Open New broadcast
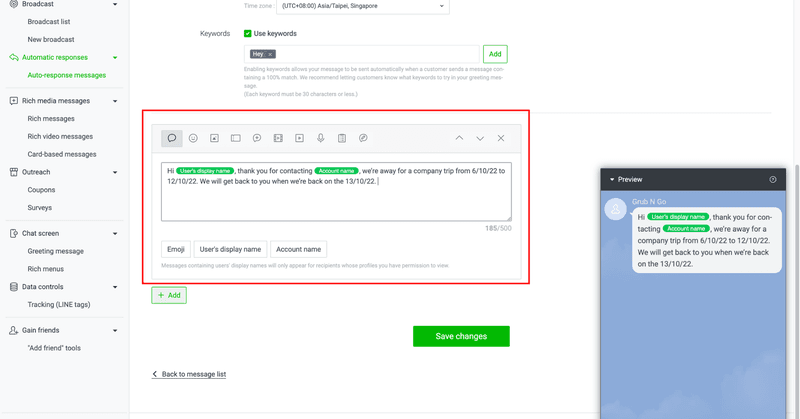 click(51, 39)
